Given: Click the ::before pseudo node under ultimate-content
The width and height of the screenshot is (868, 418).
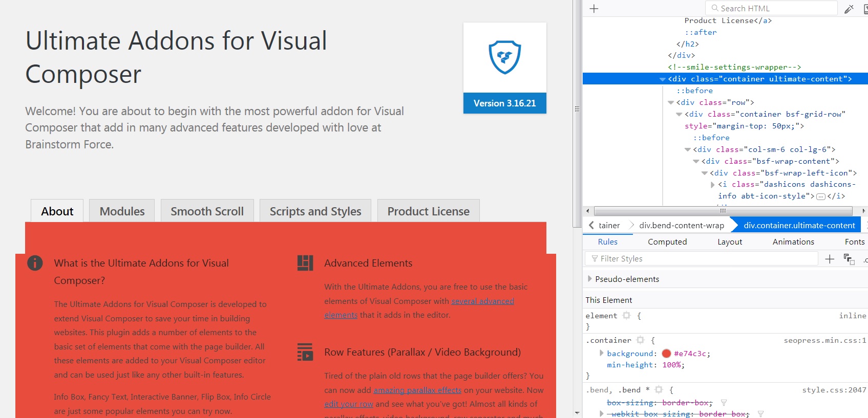Looking at the screenshot, I should coord(694,91).
